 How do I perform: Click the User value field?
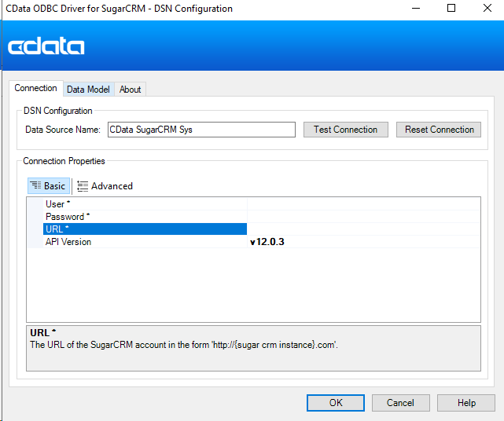364,204
